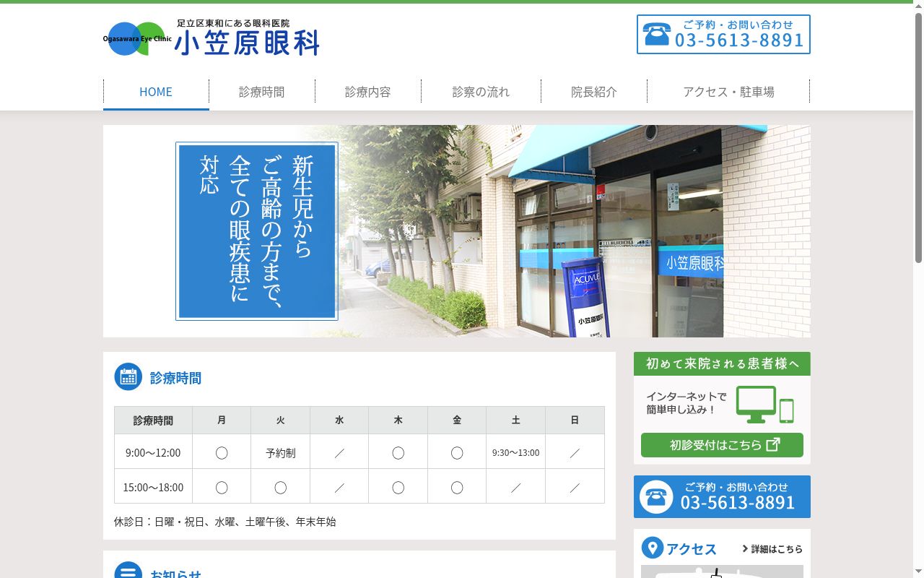Click the 火 column header
This screenshot has width=924, height=578.
coord(281,420)
